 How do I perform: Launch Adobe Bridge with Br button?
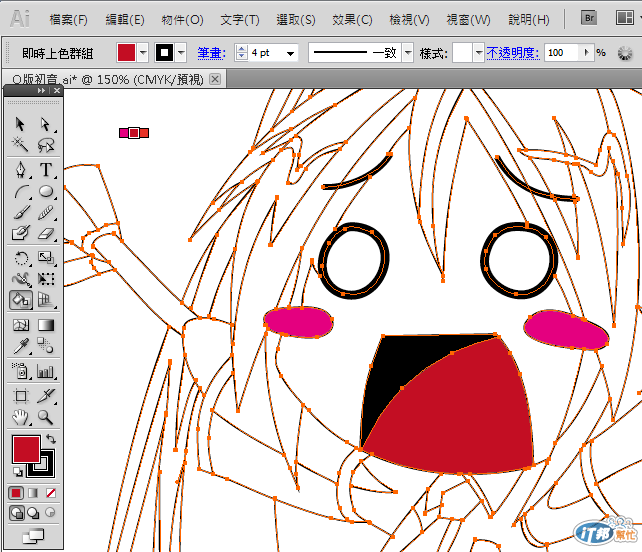click(x=589, y=18)
